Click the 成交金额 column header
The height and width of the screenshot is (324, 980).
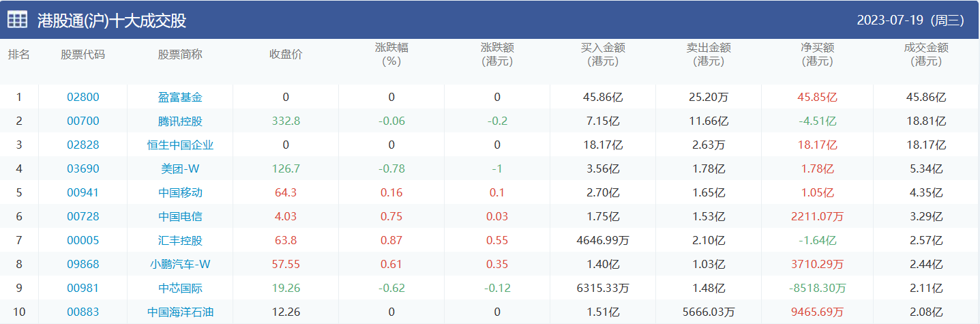click(x=925, y=55)
